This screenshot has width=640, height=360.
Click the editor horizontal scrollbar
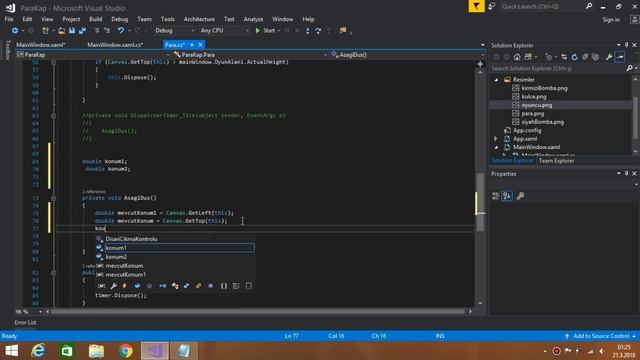click(x=258, y=311)
